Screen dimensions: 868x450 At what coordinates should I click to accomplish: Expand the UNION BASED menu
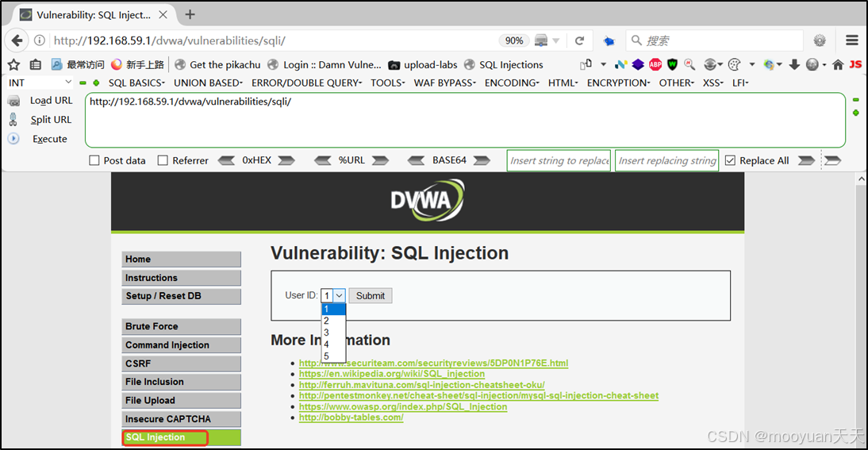(208, 83)
